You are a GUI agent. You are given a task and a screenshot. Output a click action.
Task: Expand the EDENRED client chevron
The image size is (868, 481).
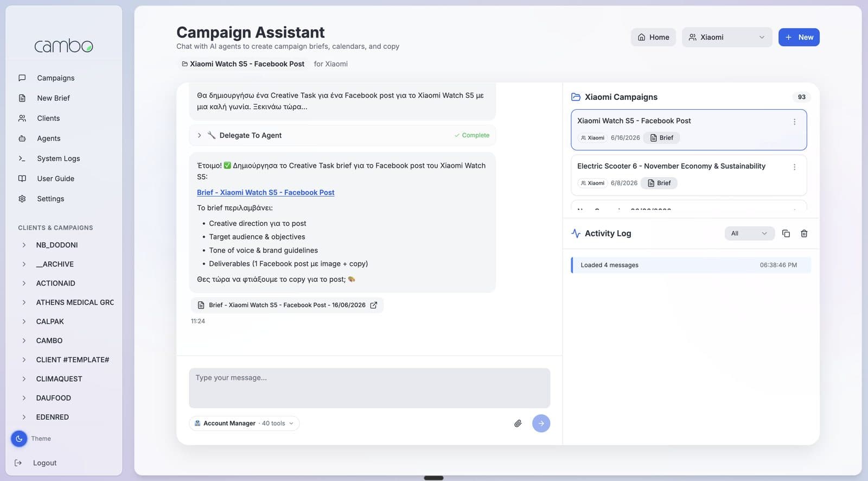[x=24, y=417]
